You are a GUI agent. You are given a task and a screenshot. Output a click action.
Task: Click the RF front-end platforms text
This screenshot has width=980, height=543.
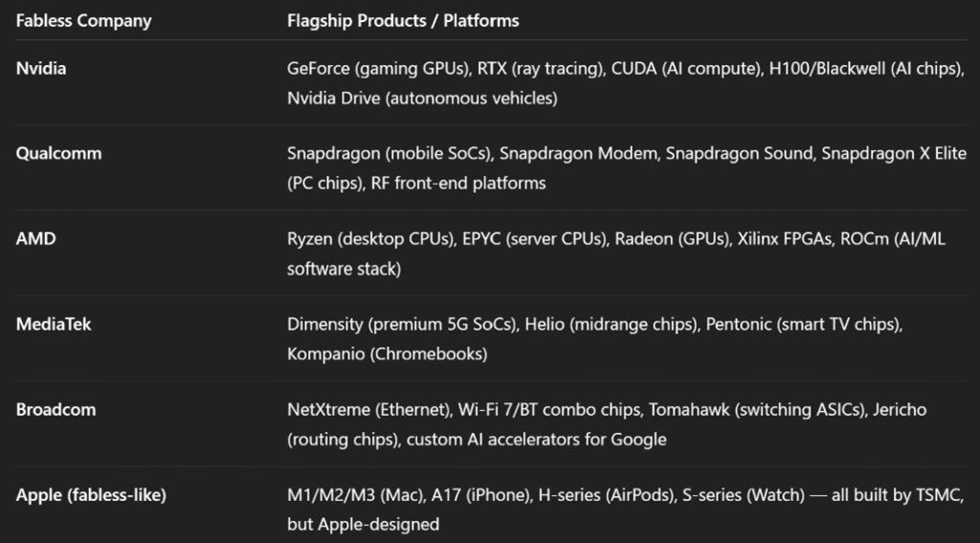pyautogui.click(x=458, y=183)
